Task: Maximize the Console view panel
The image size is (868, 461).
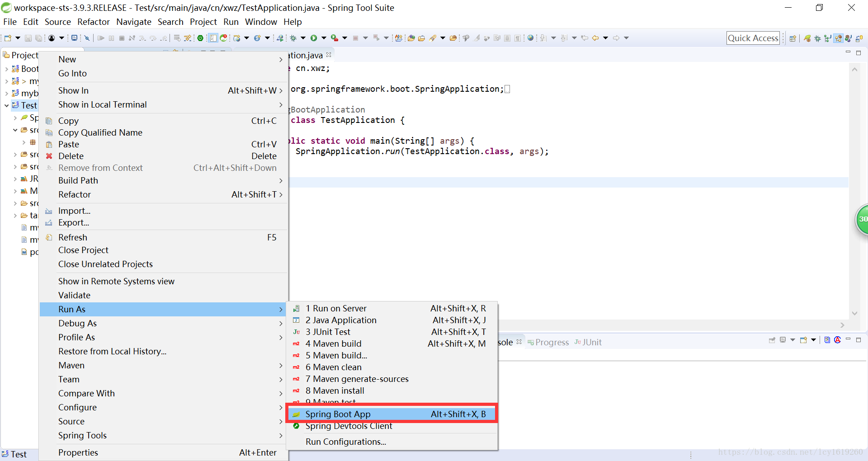Action: 859,339
